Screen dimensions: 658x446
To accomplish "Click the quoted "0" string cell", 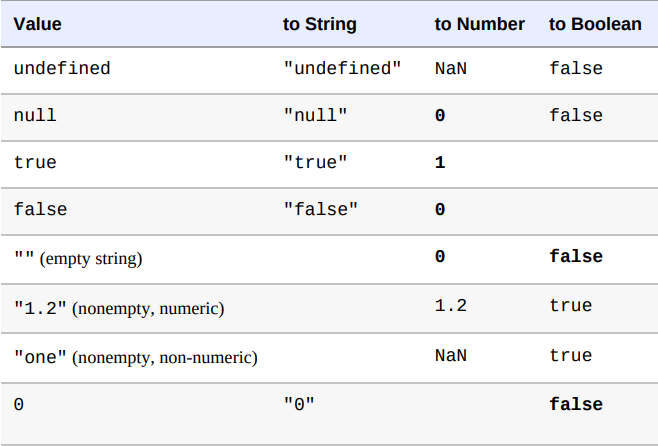I will tap(299, 404).
